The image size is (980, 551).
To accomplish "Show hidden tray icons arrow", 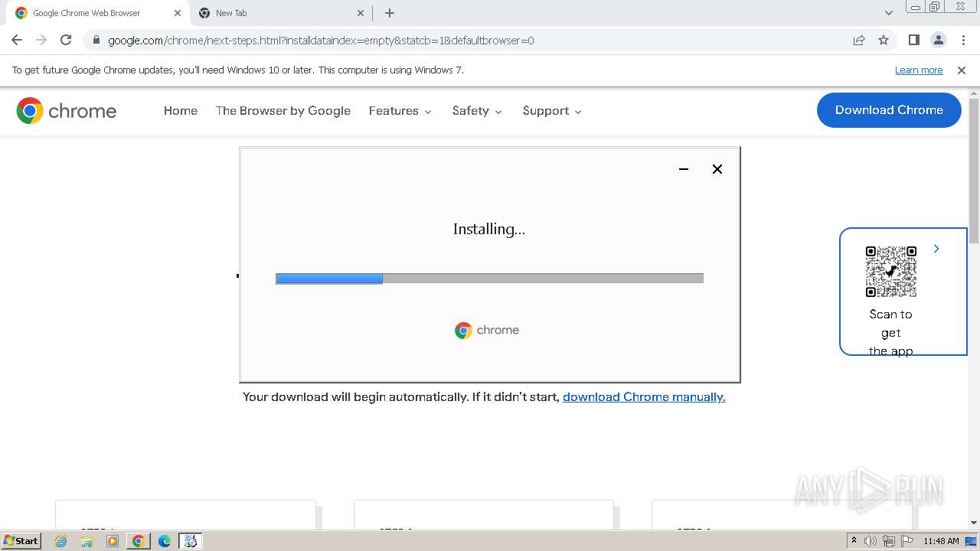I will (x=854, y=541).
